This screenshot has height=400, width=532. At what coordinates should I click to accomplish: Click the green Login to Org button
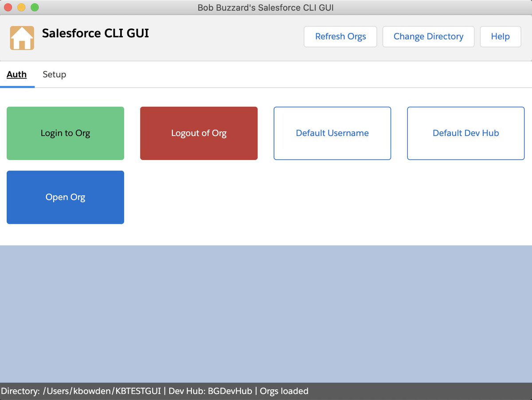(65, 133)
